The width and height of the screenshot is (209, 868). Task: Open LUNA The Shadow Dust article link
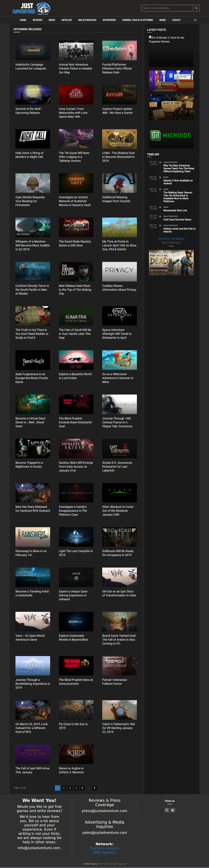coord(119,157)
